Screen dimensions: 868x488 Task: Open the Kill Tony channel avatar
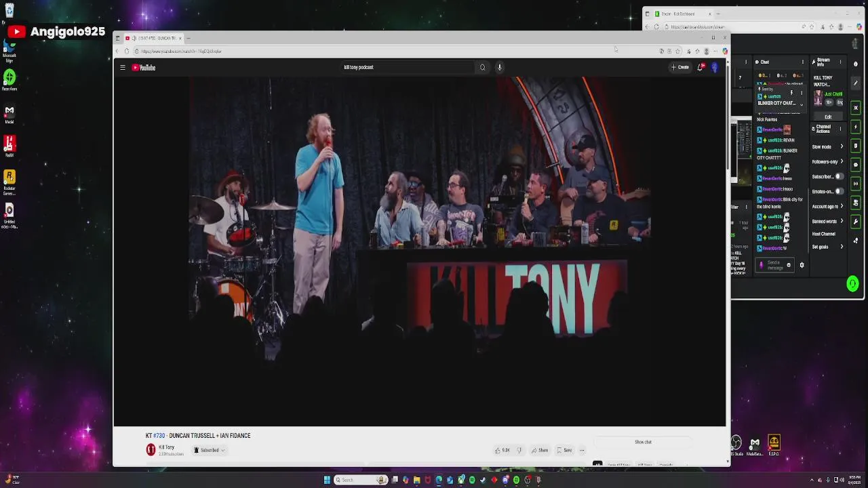click(x=151, y=449)
